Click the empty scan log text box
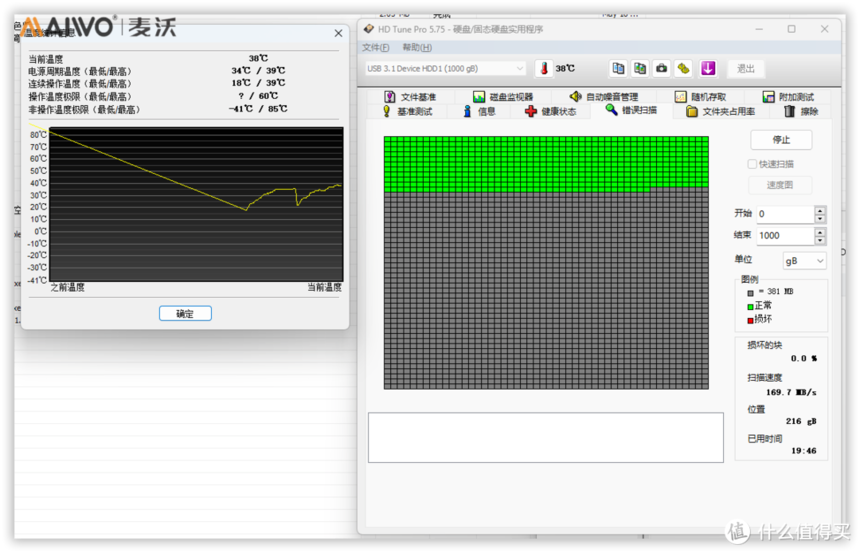 546,437
